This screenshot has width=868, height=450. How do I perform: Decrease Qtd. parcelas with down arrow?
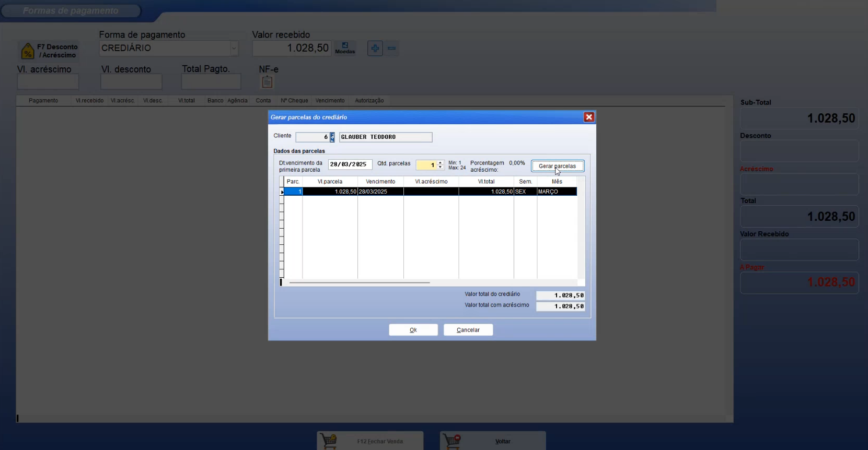[441, 167]
